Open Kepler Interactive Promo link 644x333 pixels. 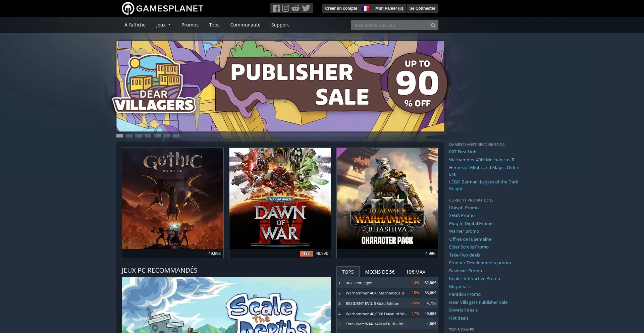pos(475,279)
